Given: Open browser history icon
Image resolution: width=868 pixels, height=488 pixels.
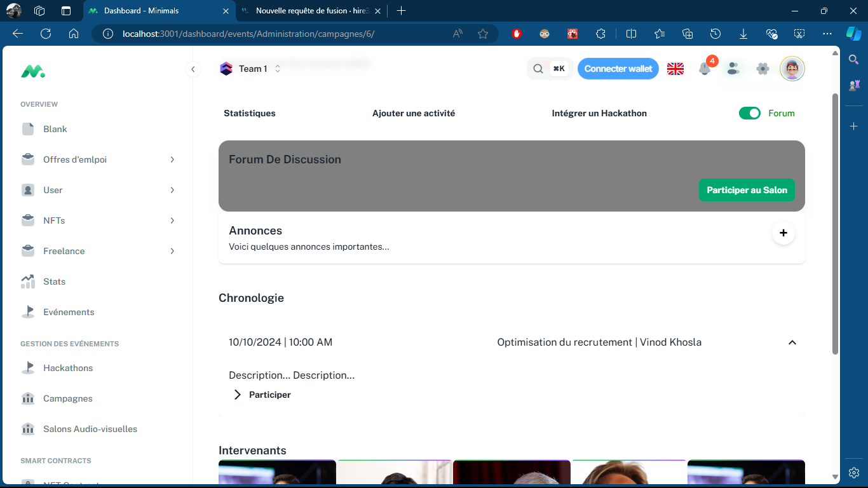Looking at the screenshot, I should click(x=715, y=34).
